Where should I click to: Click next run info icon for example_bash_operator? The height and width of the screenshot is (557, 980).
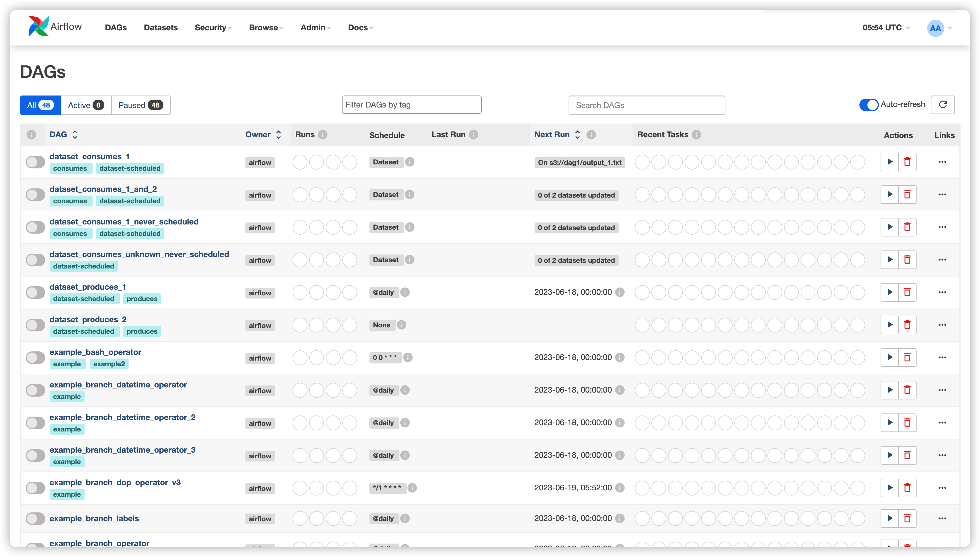tap(620, 357)
